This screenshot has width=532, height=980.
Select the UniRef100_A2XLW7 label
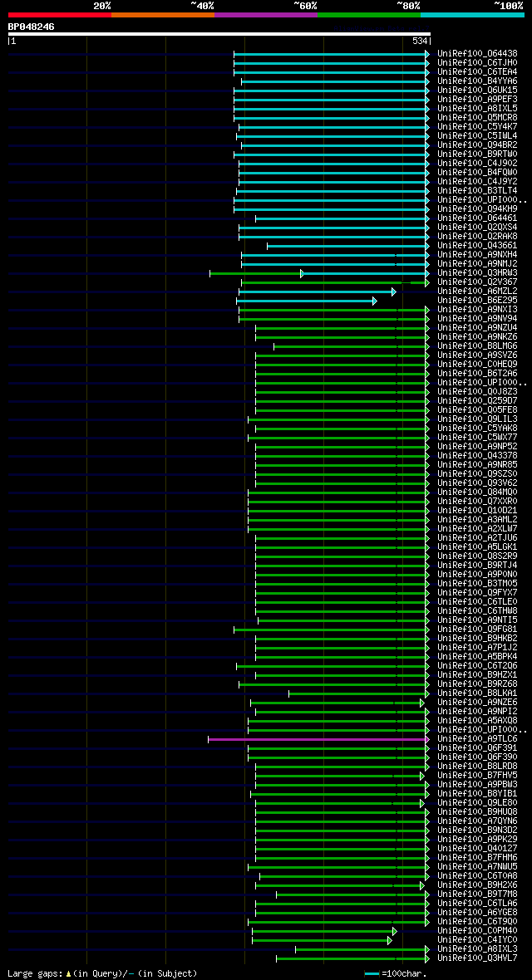pyautogui.click(x=477, y=529)
